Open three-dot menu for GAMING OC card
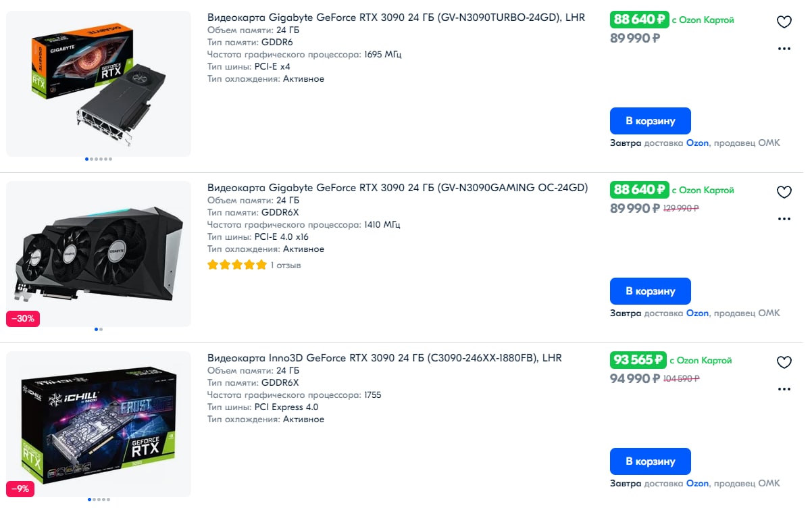The image size is (812, 508). [784, 219]
